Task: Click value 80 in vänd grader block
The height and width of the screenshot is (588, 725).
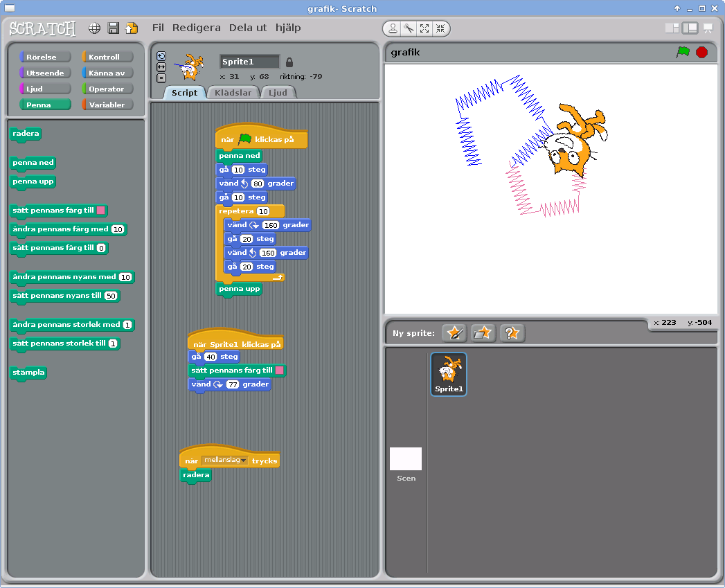Action: pos(258,184)
